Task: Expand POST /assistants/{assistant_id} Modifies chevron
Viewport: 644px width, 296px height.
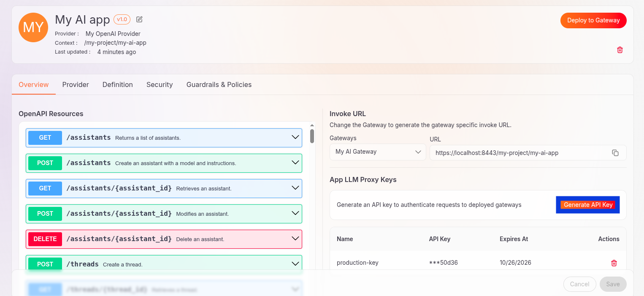Action: [295, 213]
